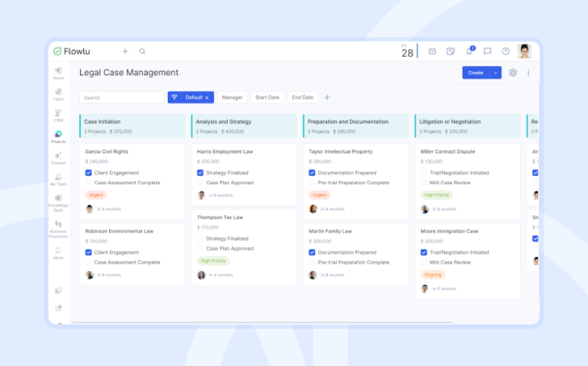Uncheck Client Engagement on Garcia Civil Rights
This screenshot has width=588, height=366.
pos(88,173)
